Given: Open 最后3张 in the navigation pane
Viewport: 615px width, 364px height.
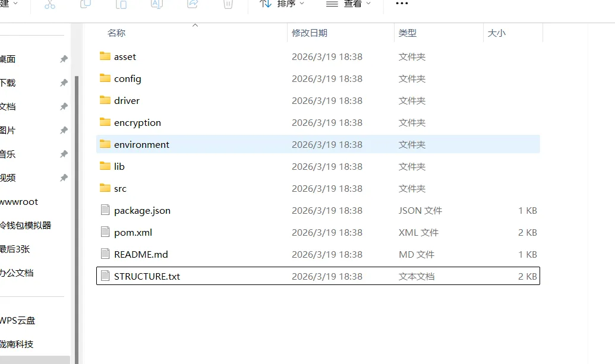Looking at the screenshot, I should point(15,249).
